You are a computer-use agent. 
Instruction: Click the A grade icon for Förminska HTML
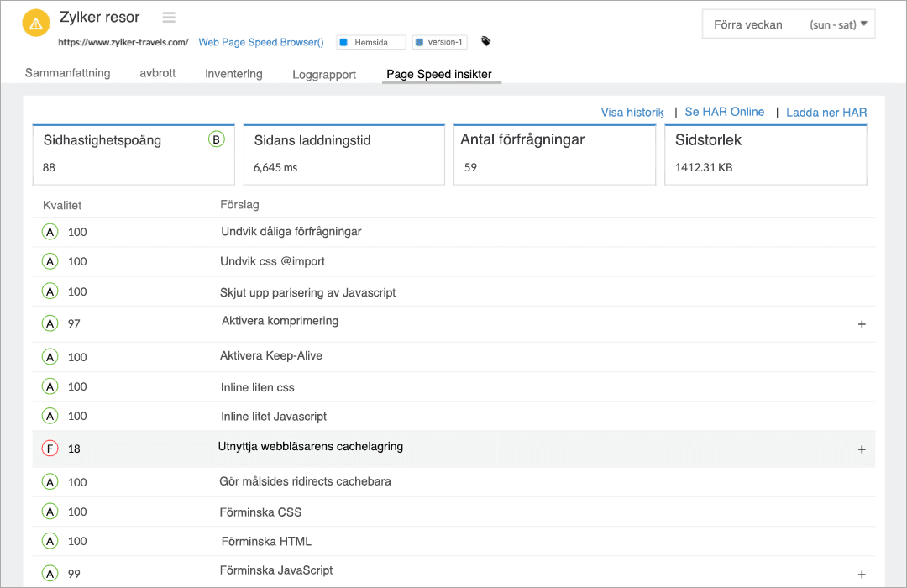(x=50, y=542)
